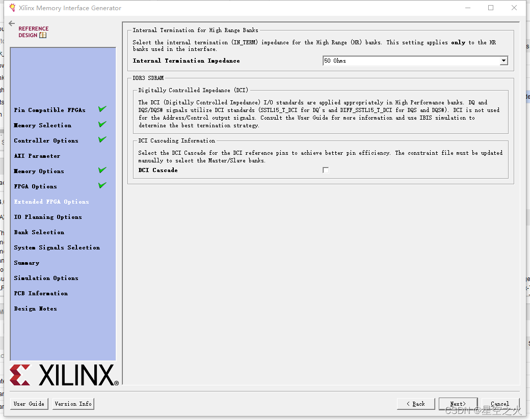
Task: Open the Internal Termination Impedance dropdown arrow
Action: tap(503, 61)
